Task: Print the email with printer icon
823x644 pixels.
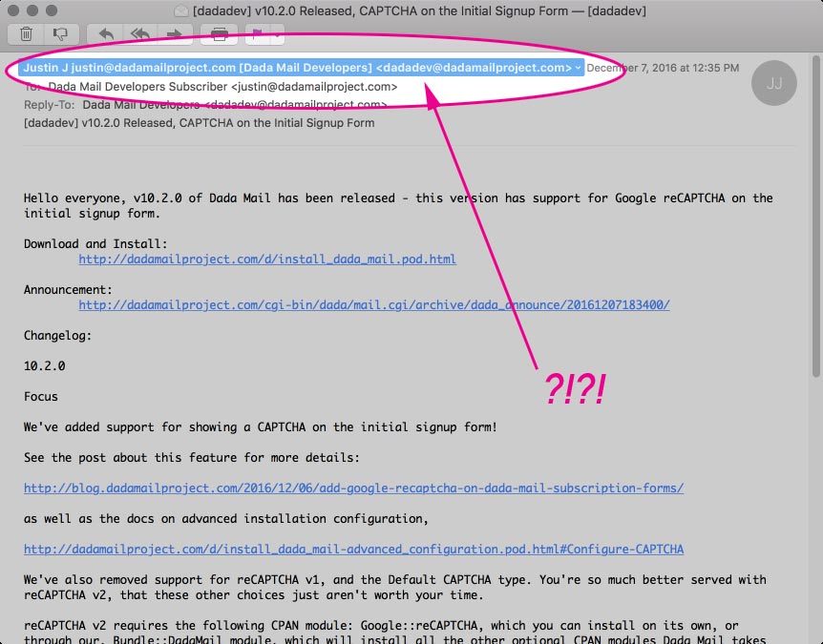Action: pyautogui.click(x=220, y=34)
